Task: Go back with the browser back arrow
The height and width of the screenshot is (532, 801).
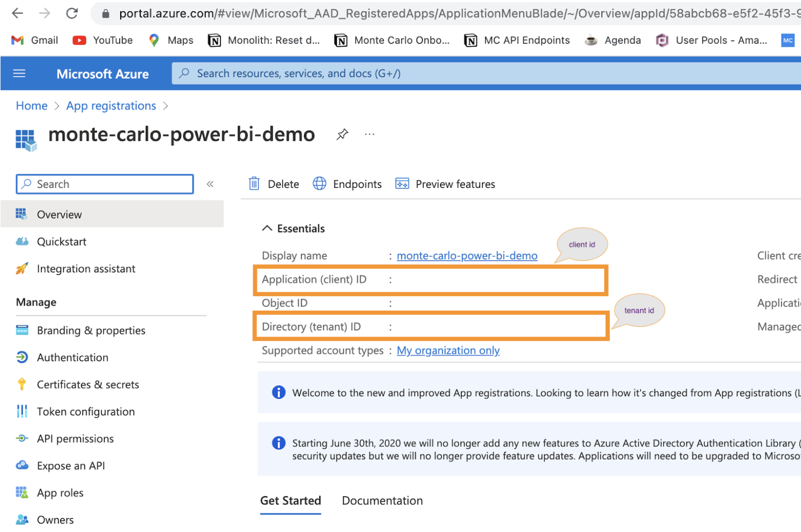Action: coord(17,13)
